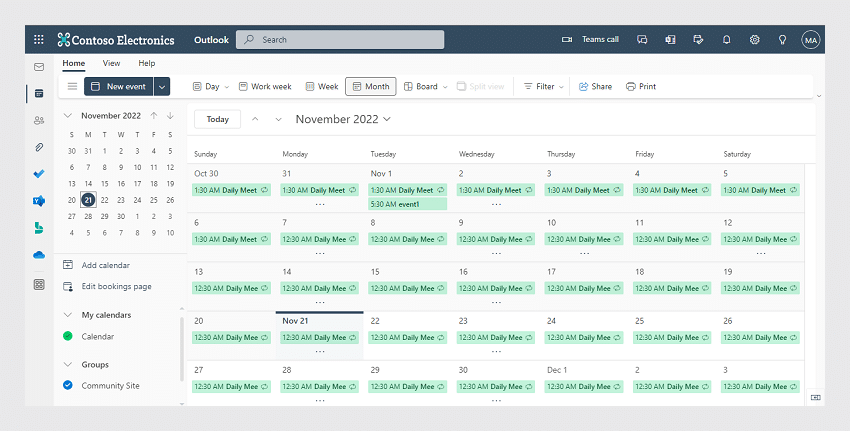
Task: Switch to the Home tab
Action: click(x=74, y=63)
